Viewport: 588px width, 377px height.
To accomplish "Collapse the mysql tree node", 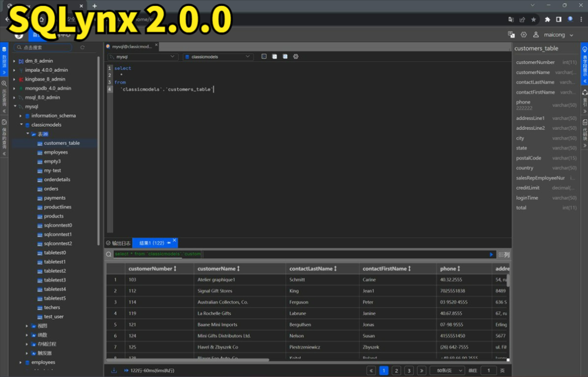I will click(15, 106).
